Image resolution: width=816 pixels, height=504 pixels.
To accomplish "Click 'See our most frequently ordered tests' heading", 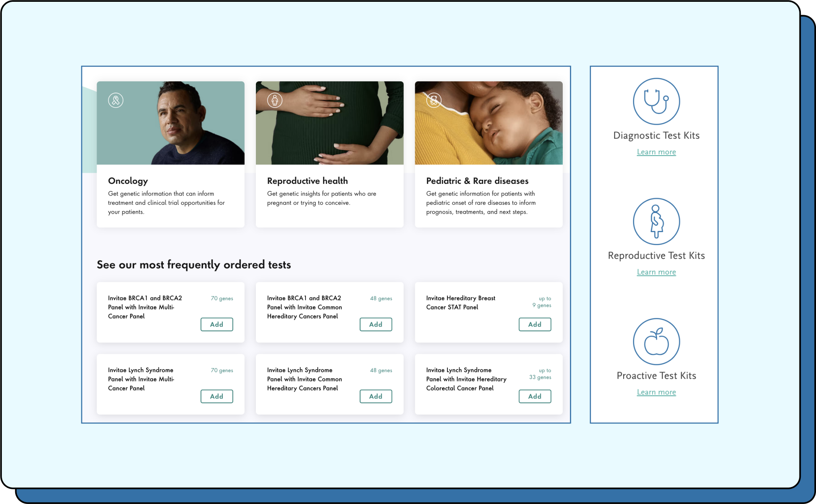I will tap(194, 265).
